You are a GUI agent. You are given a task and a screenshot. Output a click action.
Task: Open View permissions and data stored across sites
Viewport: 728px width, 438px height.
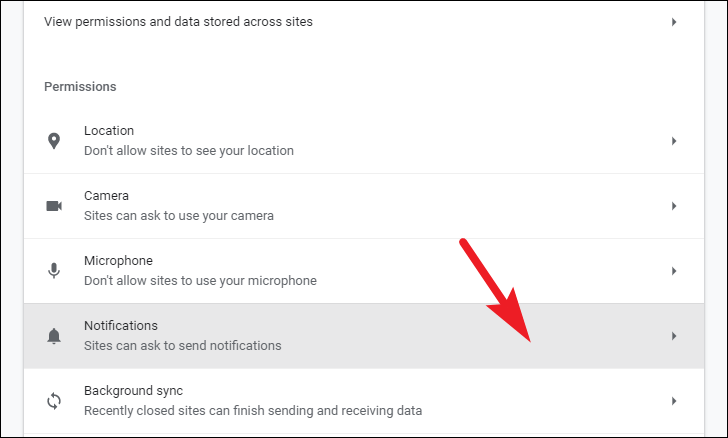tap(178, 22)
